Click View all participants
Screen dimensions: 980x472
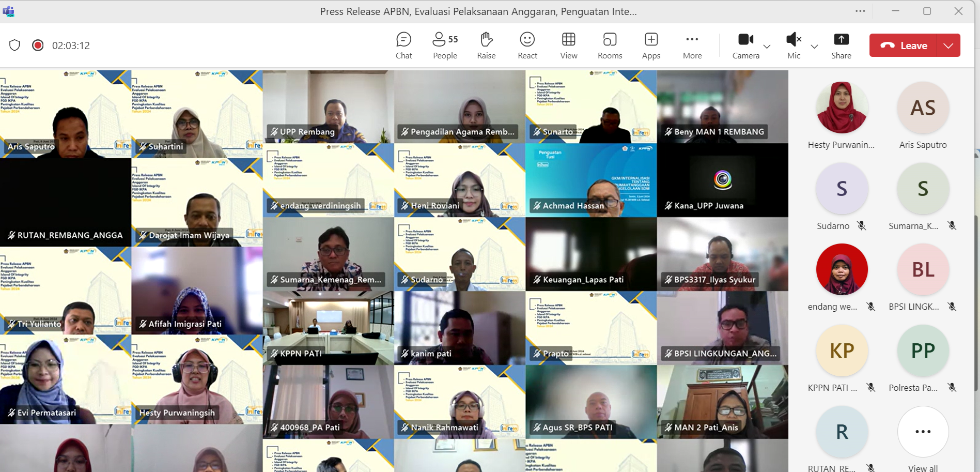tap(923, 437)
